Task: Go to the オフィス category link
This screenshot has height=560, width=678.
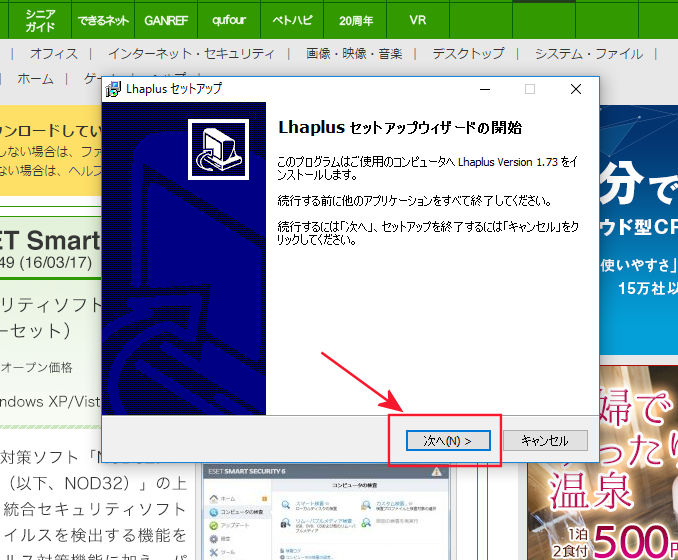Action: pyautogui.click(x=54, y=54)
